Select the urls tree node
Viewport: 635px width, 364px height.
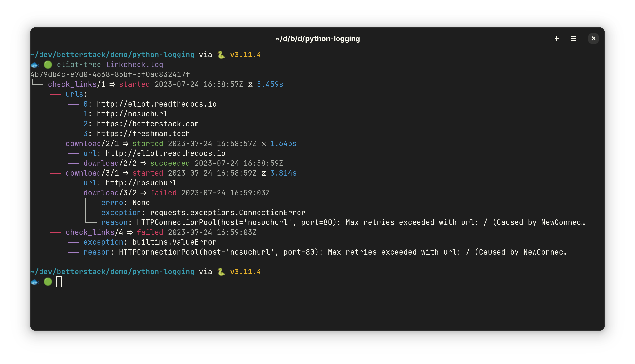point(75,94)
